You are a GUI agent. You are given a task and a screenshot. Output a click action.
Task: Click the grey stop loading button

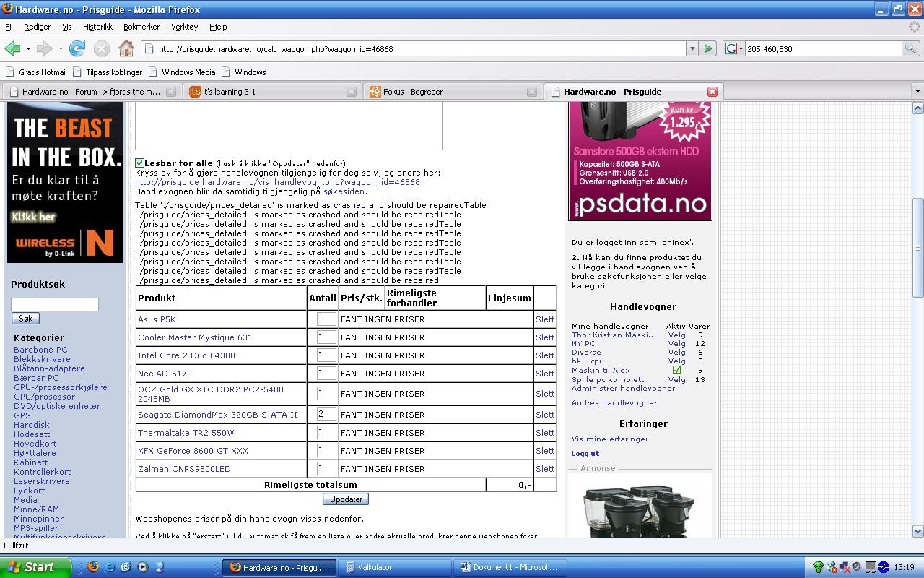[102, 48]
